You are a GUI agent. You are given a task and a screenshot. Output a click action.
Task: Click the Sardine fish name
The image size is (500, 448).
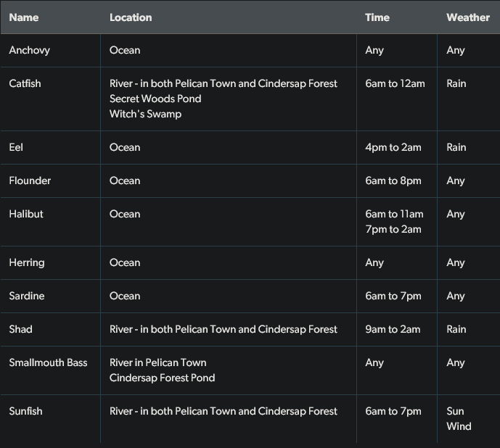27,296
